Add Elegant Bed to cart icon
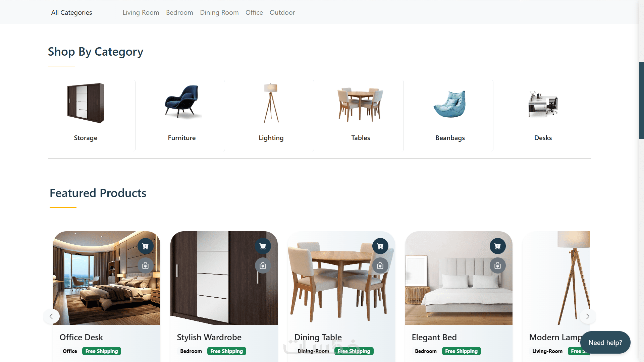This screenshot has width=644, height=362. [497, 246]
